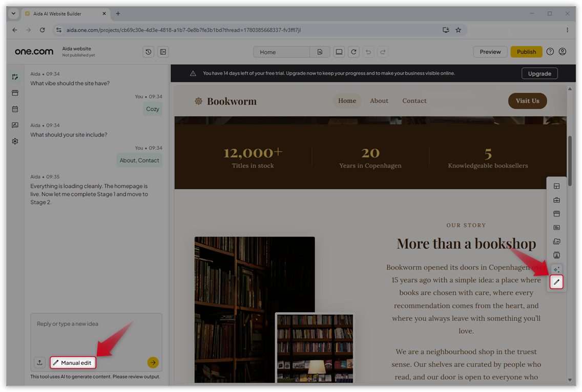582x392 pixels.
Task: Open account profile icon
Action: (x=563, y=52)
